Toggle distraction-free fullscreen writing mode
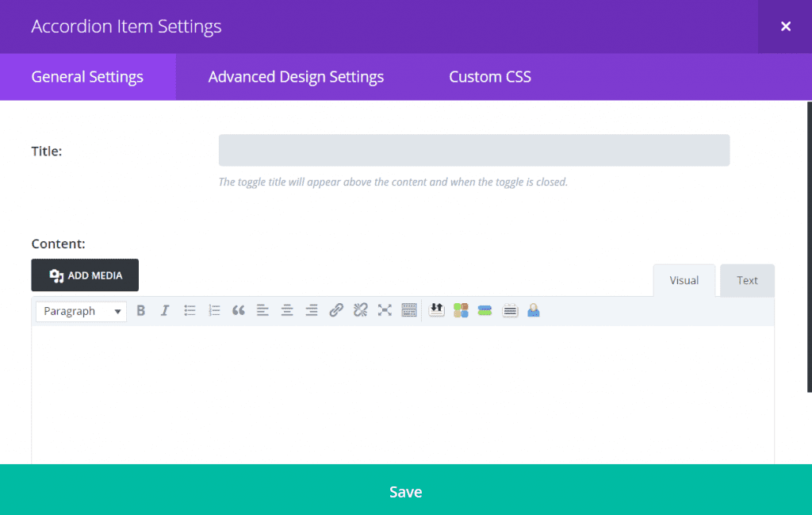812x515 pixels. [385, 310]
